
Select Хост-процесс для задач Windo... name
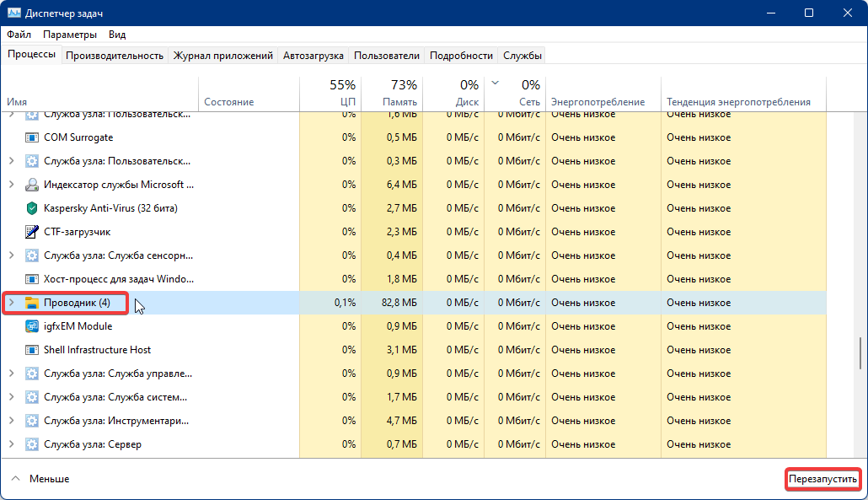(119, 279)
